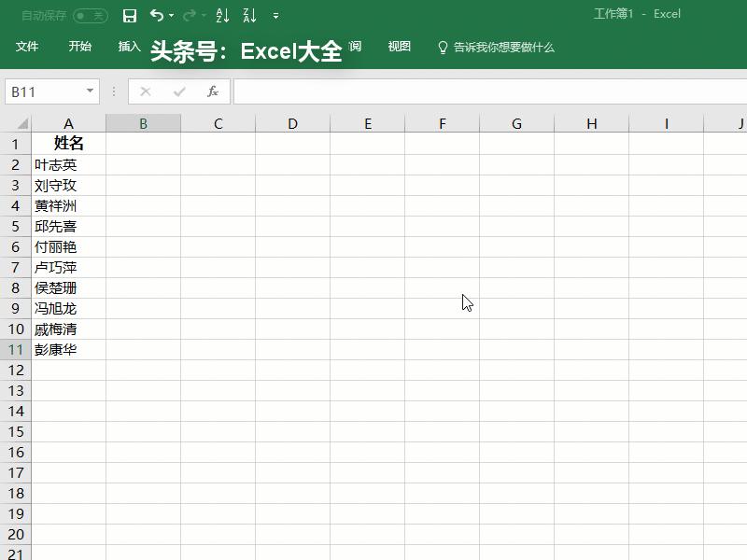Click the Select All triangle above row headers

19,123
